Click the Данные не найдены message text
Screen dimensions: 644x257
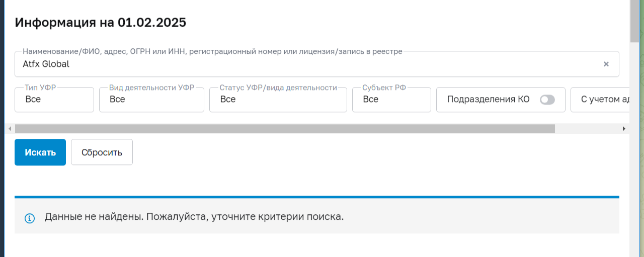coord(194,217)
